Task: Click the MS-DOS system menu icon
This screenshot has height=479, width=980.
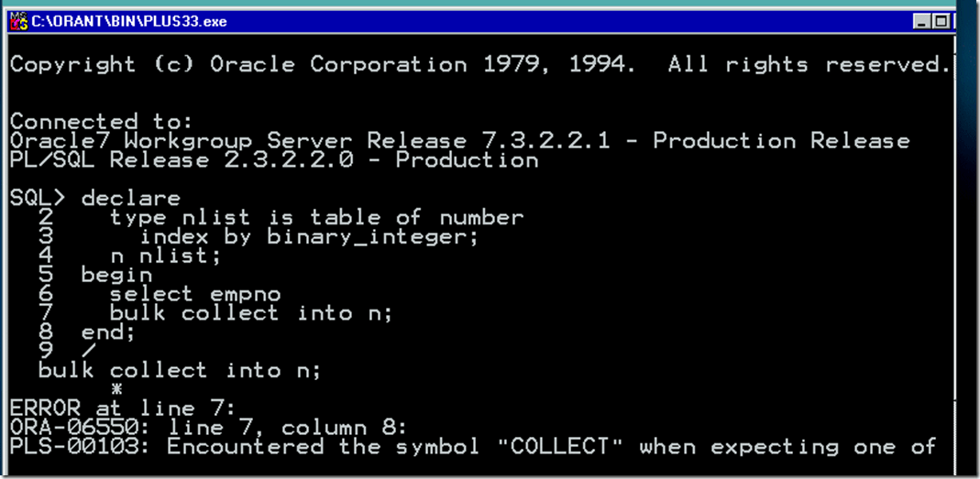Action: (17, 20)
